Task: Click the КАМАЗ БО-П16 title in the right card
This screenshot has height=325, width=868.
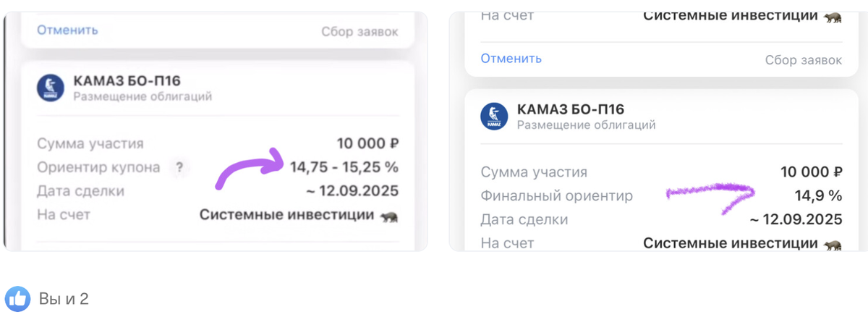Action: (571, 109)
